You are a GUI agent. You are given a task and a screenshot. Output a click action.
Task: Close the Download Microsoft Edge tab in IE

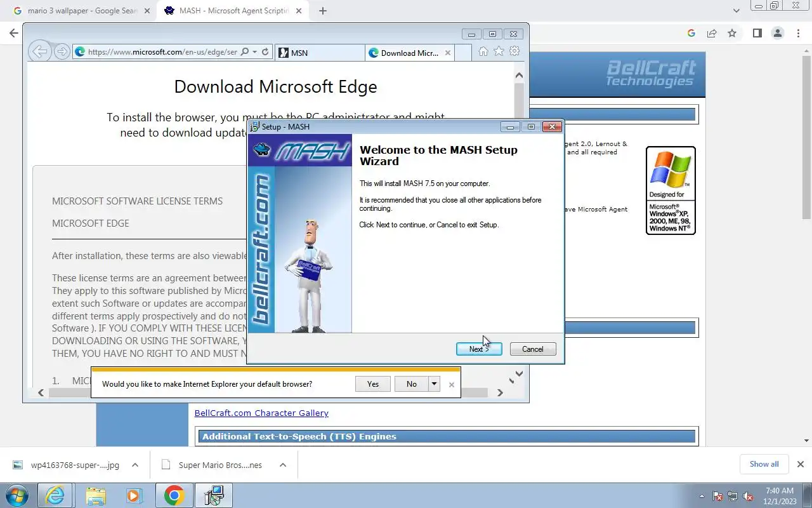tap(448, 53)
